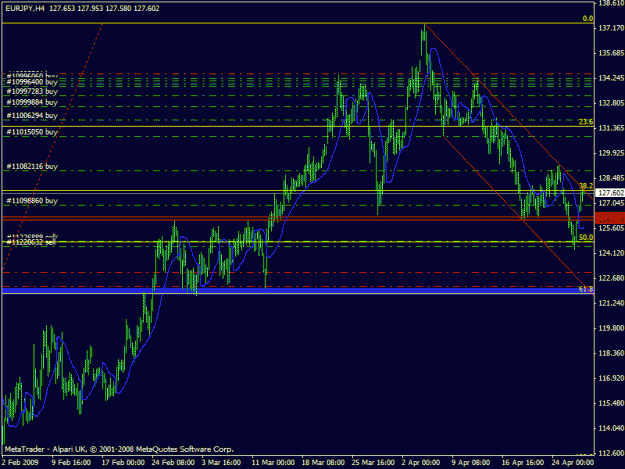Click the 2 Apr 00:00 date label

pyautogui.click(x=421, y=463)
